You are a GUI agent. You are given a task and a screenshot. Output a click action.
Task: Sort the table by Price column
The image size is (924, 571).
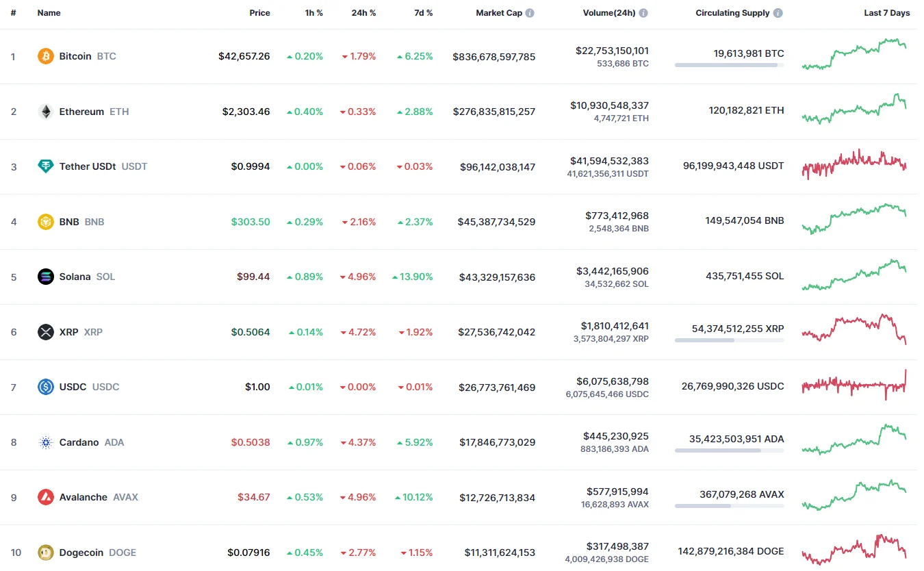[259, 13]
